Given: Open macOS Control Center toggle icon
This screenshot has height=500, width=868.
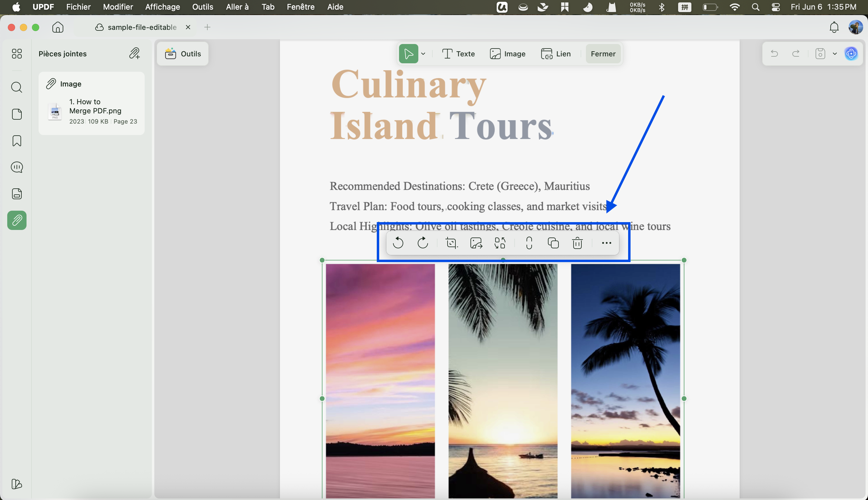Looking at the screenshot, I should tap(776, 7).
